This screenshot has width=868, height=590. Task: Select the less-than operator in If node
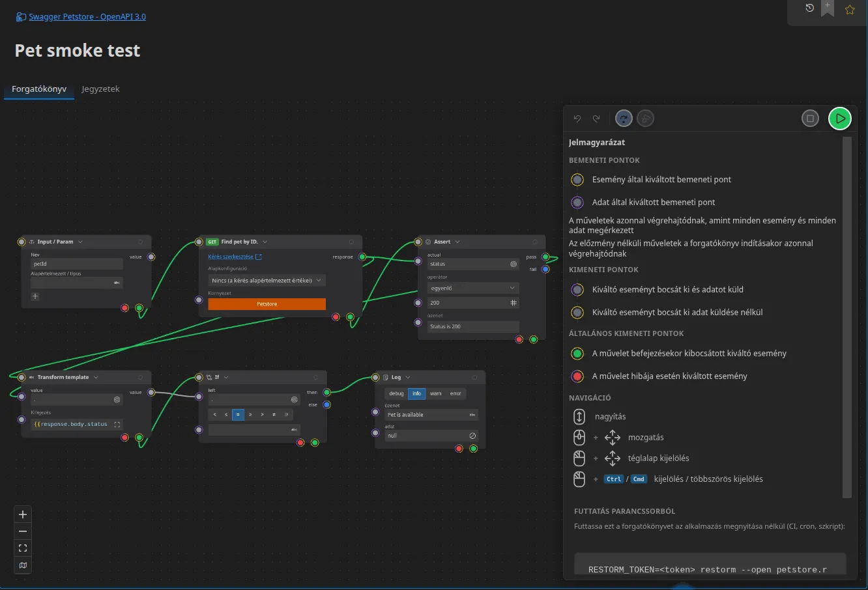click(214, 414)
